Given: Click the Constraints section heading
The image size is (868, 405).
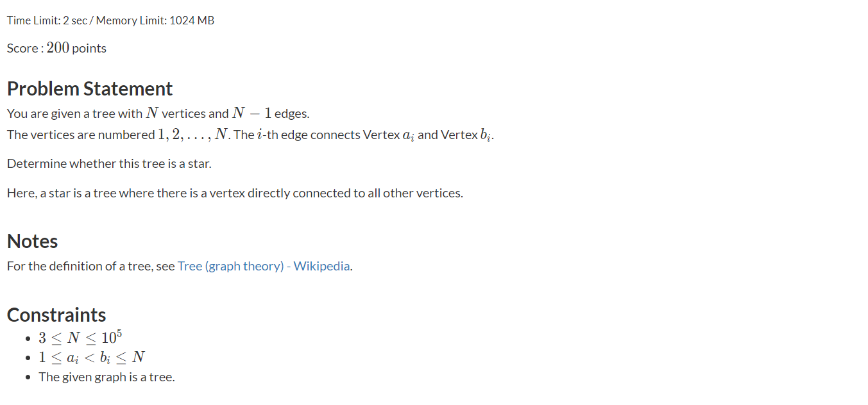Looking at the screenshot, I should (x=56, y=315).
